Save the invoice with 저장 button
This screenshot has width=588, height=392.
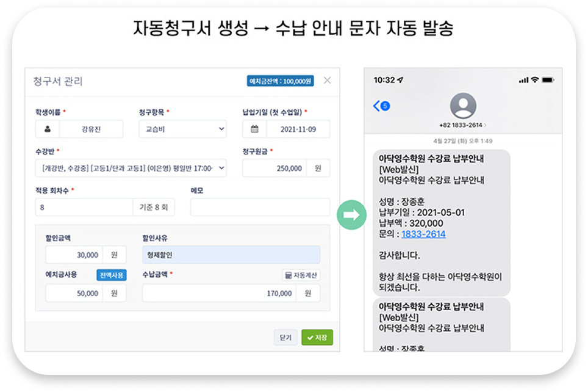coord(317,338)
